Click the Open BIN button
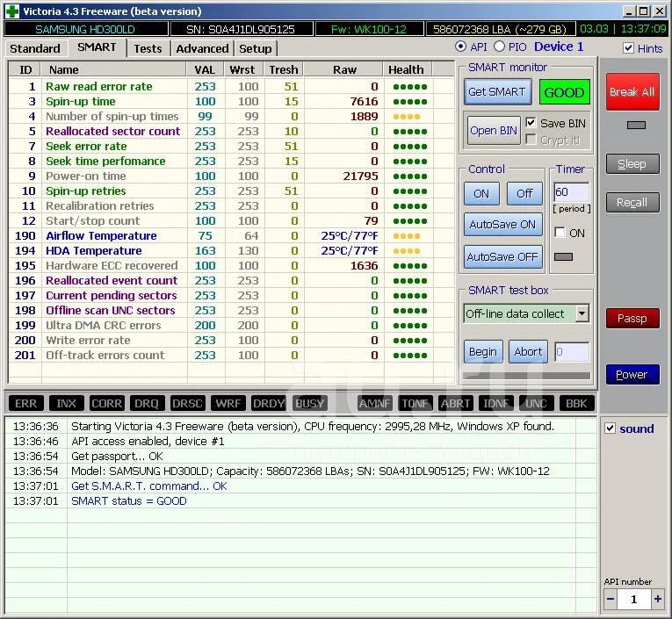The image size is (672, 619). (494, 130)
